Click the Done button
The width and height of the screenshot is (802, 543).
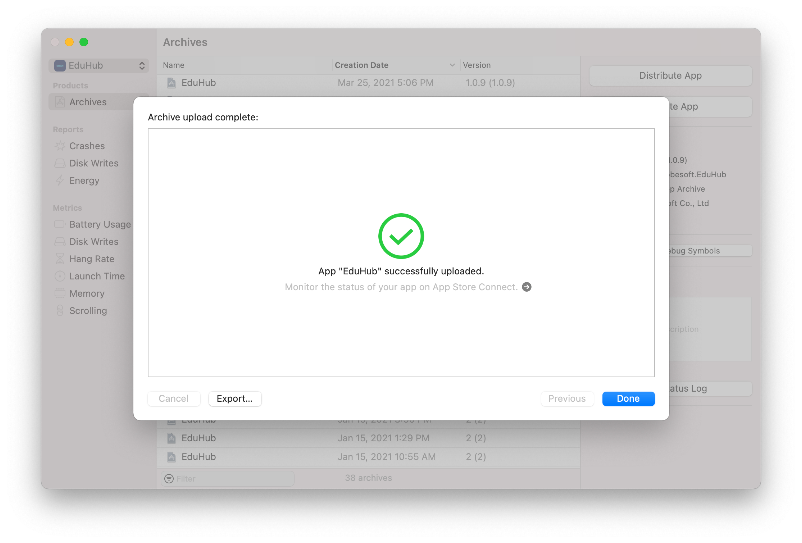[628, 399]
